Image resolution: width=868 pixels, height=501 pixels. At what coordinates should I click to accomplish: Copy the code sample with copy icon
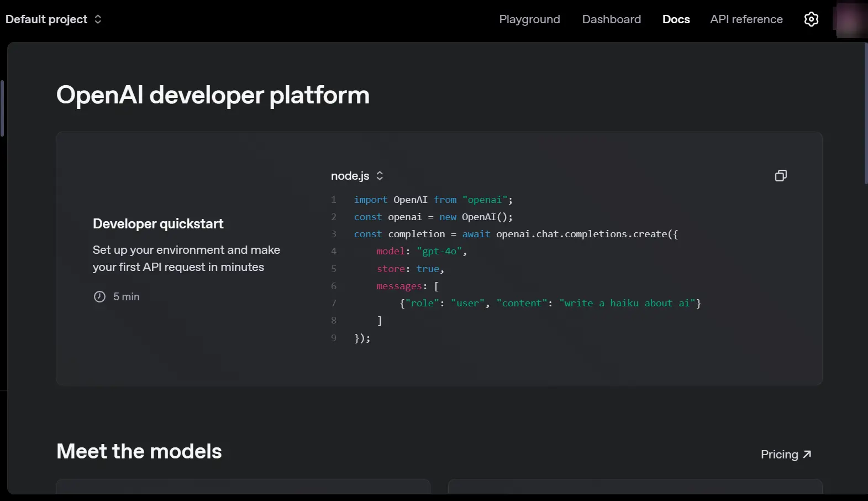point(781,176)
